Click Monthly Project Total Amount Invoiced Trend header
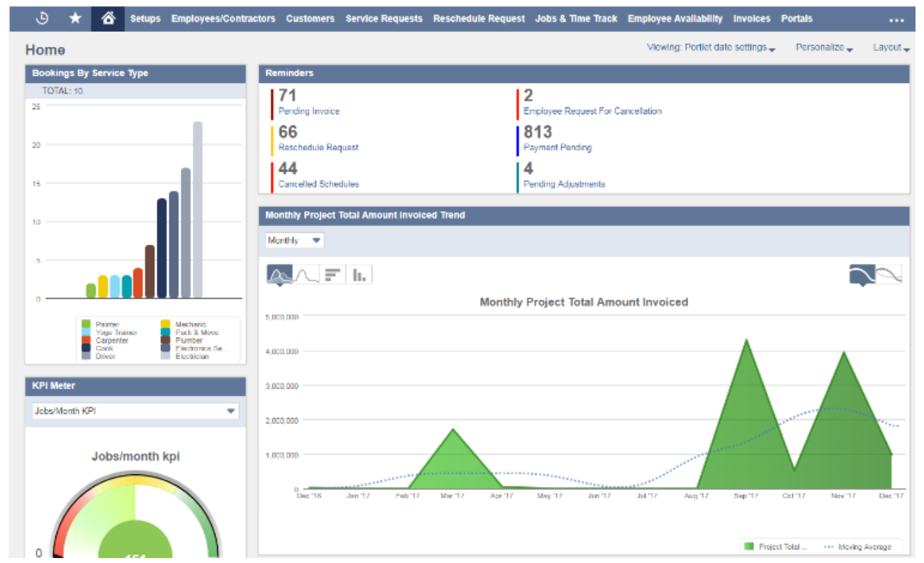Viewport: 924px width, 563px height. click(x=584, y=215)
